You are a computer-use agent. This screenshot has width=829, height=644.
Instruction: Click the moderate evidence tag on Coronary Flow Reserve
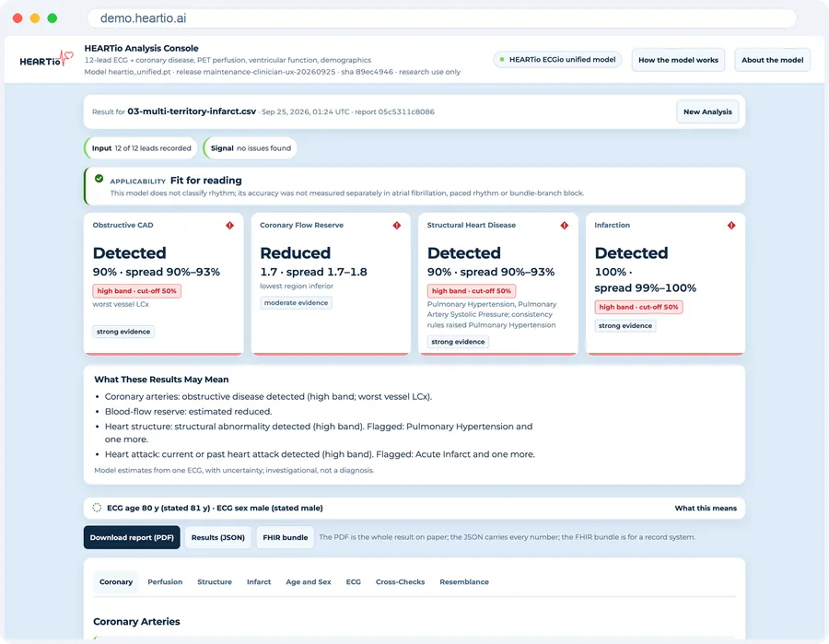(296, 303)
